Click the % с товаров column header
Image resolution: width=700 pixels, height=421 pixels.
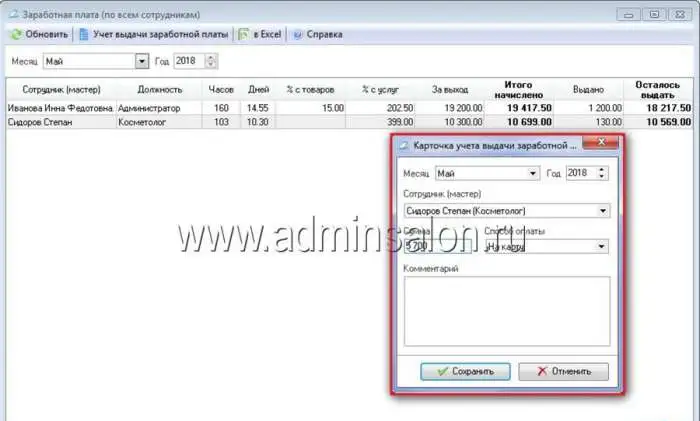coord(310,90)
